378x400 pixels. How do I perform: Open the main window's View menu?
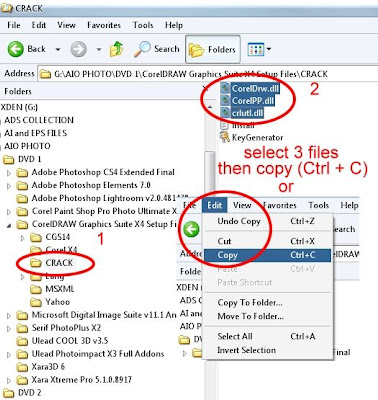pos(66,25)
